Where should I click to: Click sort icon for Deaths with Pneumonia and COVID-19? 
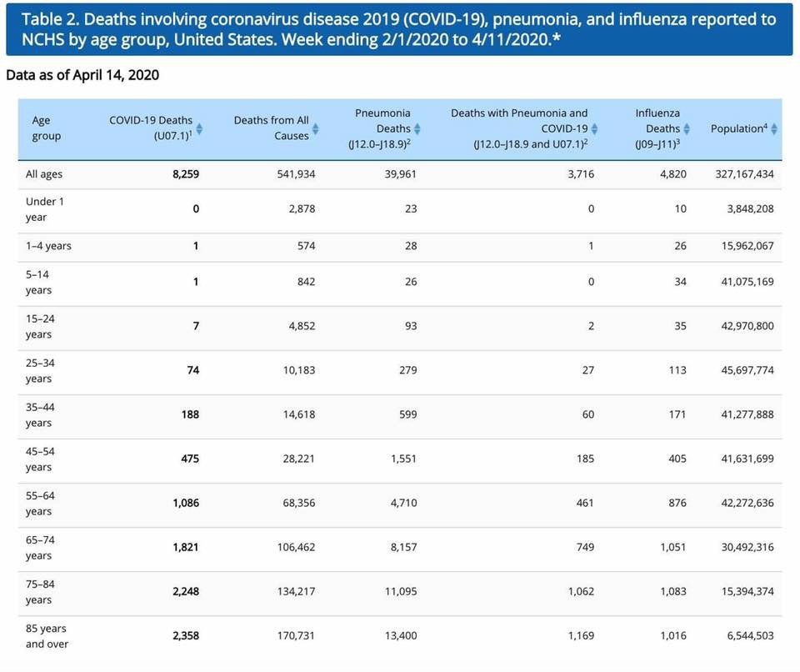[595, 128]
